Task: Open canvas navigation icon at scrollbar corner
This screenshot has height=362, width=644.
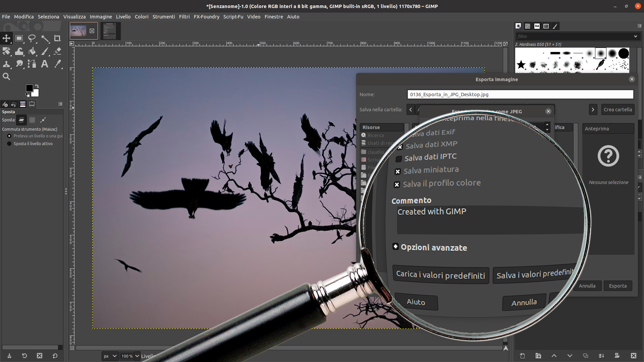Action: (506, 348)
